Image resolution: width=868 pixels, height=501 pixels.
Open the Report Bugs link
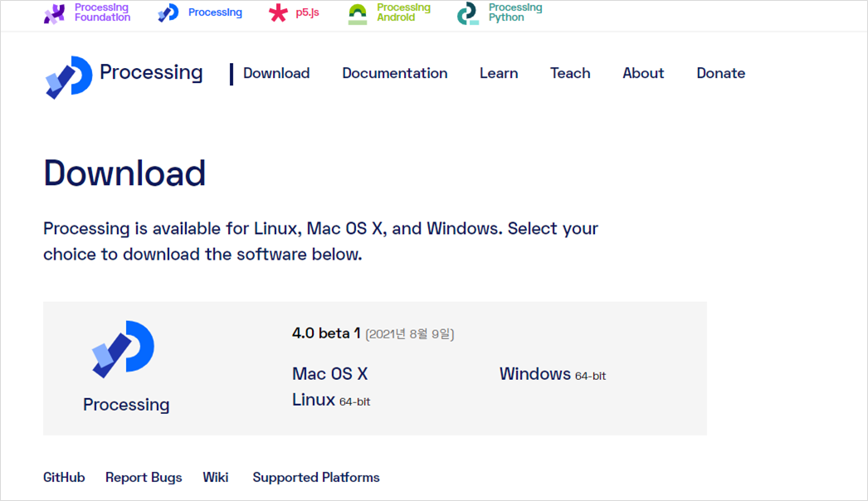click(144, 478)
